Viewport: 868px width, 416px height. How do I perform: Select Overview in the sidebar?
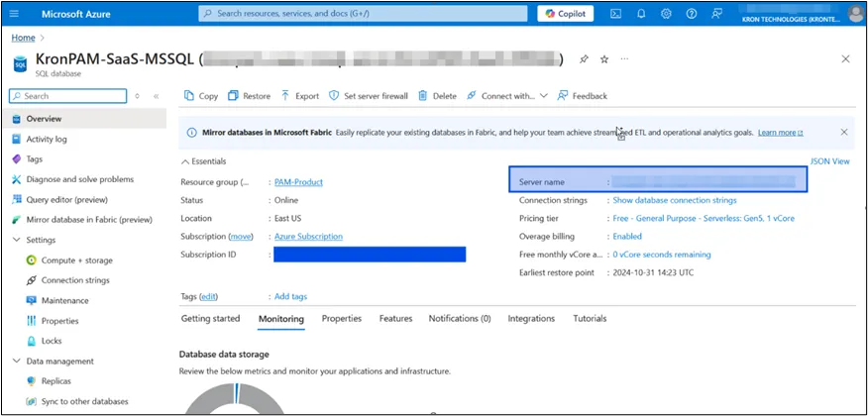84,119
